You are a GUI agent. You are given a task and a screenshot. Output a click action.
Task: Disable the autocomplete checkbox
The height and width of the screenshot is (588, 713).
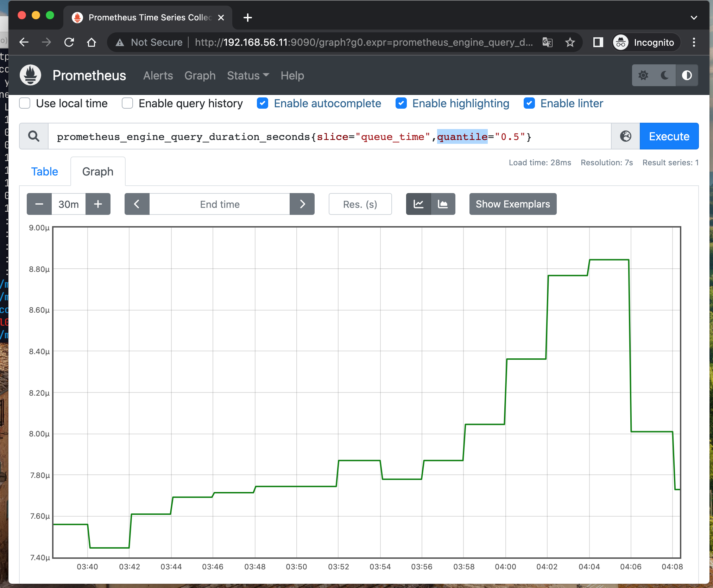(x=263, y=103)
